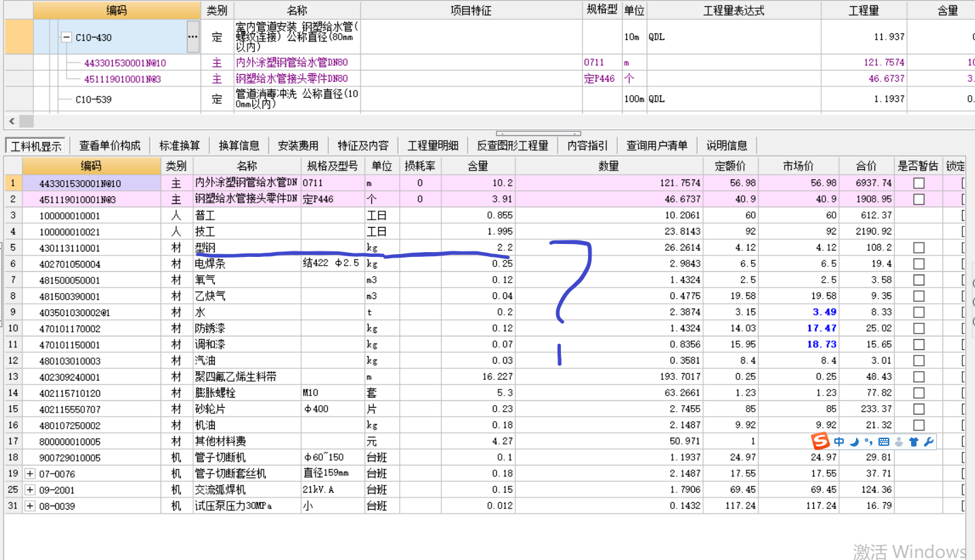Open the 换算信息 tab
975x560 pixels.
click(239, 145)
